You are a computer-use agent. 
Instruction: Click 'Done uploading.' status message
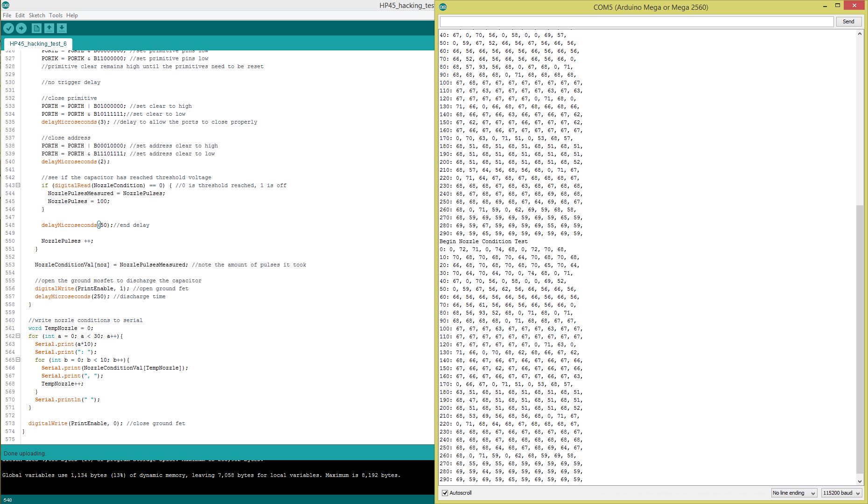(x=25, y=454)
